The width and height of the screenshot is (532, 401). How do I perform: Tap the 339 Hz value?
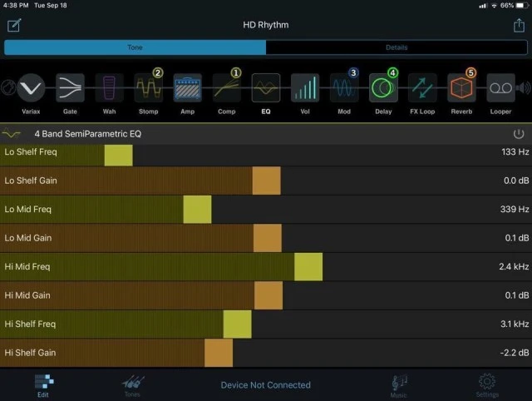coord(515,209)
